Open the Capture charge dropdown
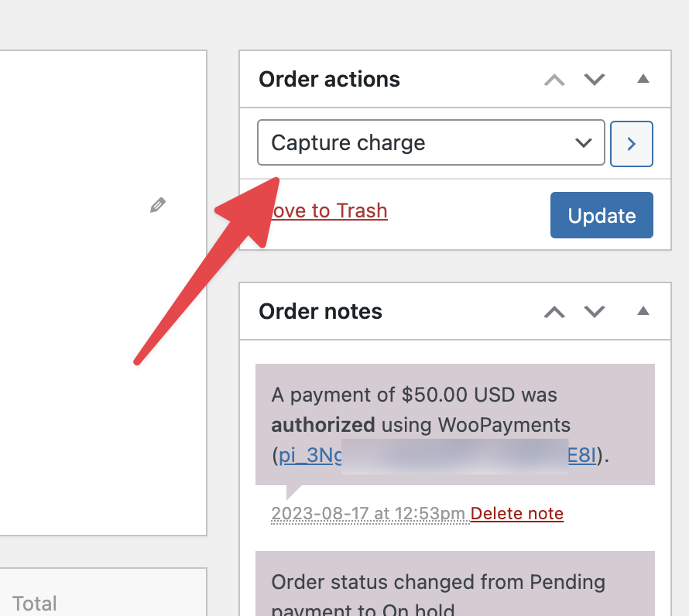 [x=430, y=142]
